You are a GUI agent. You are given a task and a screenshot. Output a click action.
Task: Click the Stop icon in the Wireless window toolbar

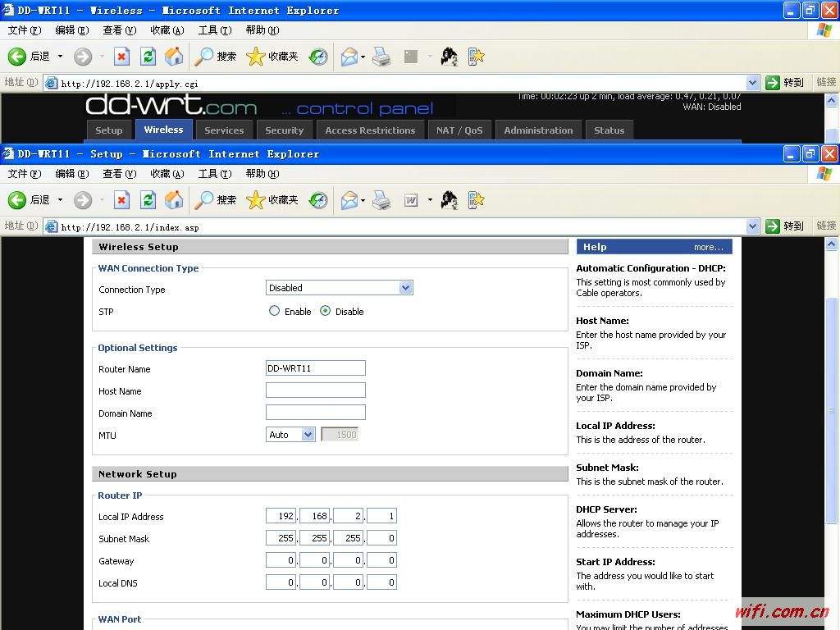coord(122,57)
